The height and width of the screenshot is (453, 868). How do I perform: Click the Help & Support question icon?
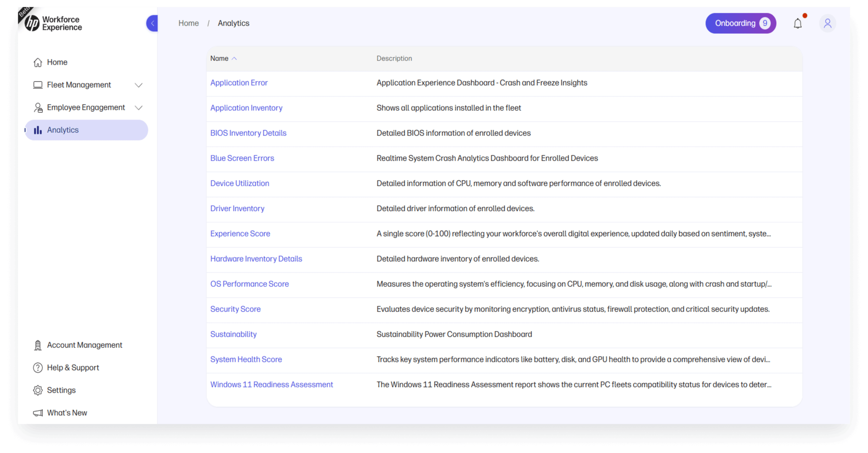pos(38,368)
